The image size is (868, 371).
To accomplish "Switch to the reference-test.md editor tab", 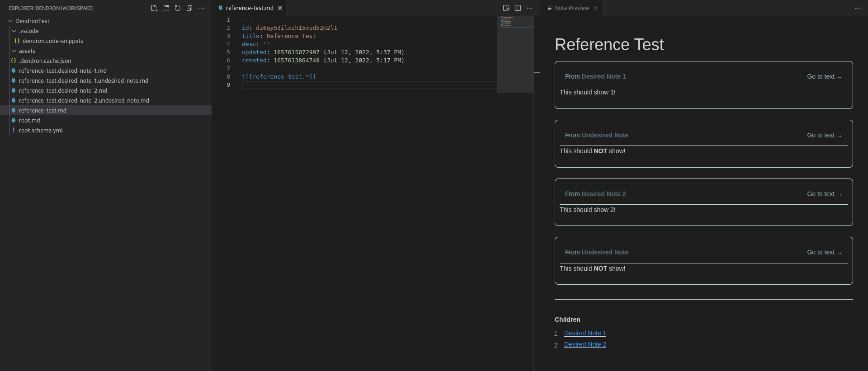I will [249, 8].
